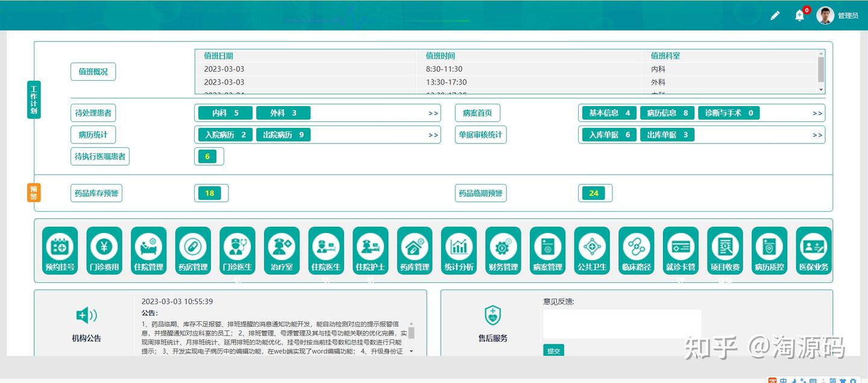Open the 财务管理 finance management icon
868x383 pixels.
click(x=503, y=250)
